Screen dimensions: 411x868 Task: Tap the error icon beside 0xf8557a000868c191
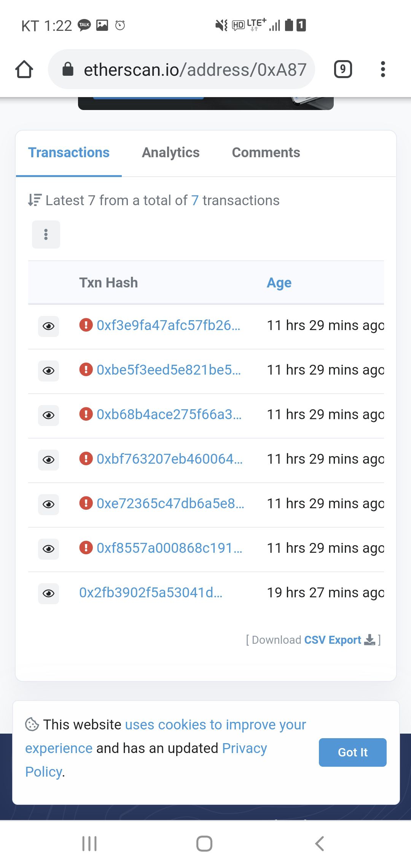(86, 548)
